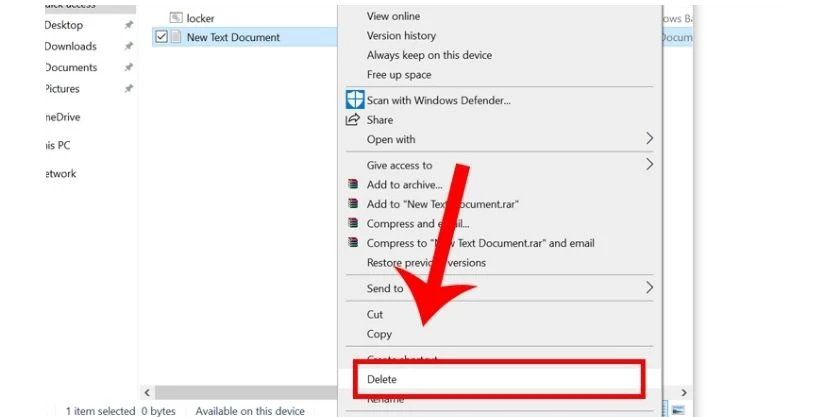Click the horizontal scrollbar right arrow
Image resolution: width=840 pixels, height=417 pixels.
[x=684, y=393]
